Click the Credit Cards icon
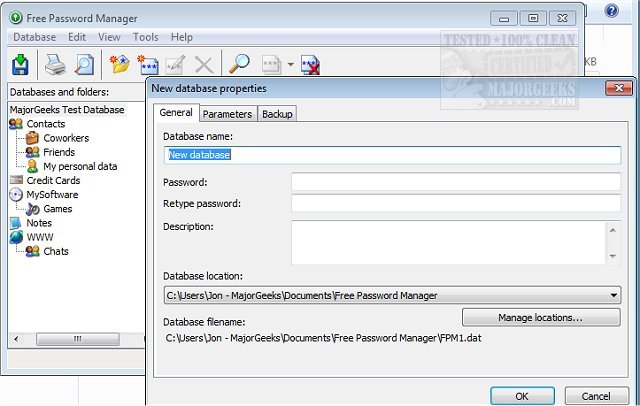The height and width of the screenshot is (406, 640). (16, 180)
